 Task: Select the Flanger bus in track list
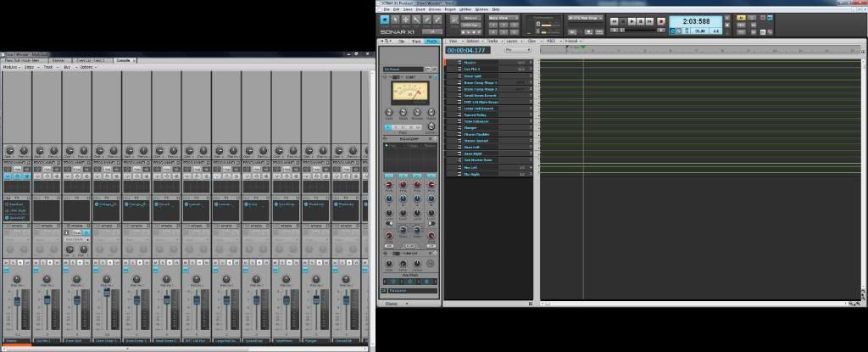(470, 127)
